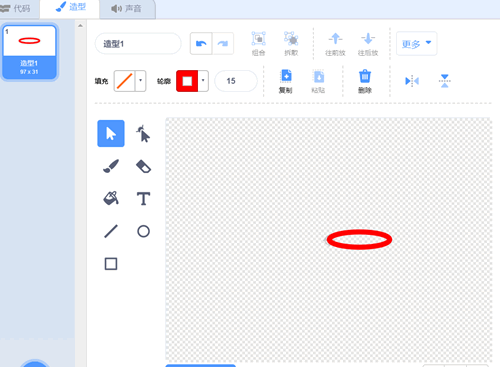Pick the Brush tool

(111, 166)
